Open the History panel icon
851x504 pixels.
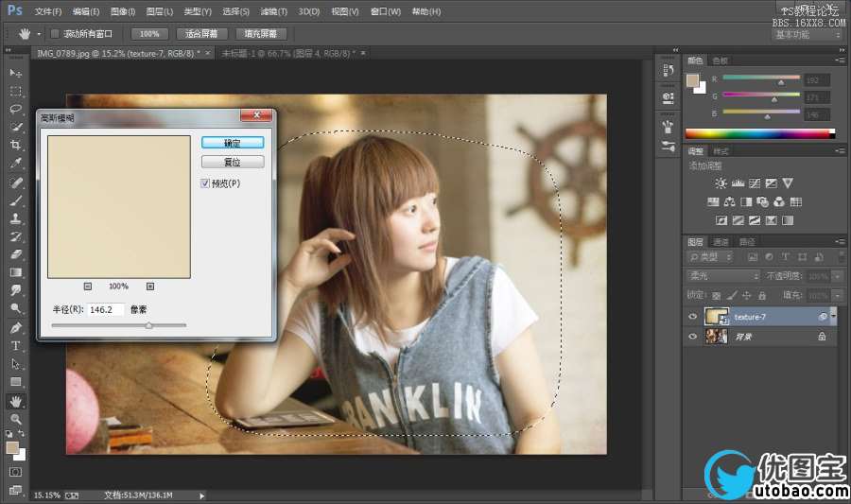[x=669, y=70]
